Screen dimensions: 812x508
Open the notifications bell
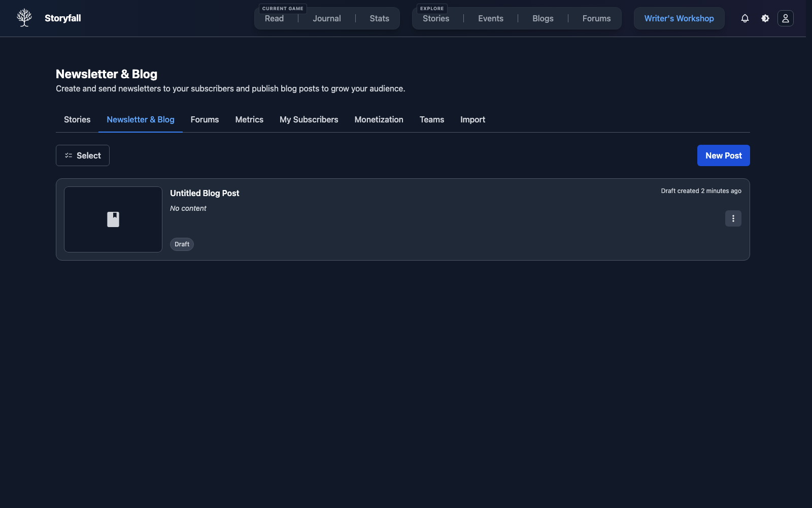(745, 18)
